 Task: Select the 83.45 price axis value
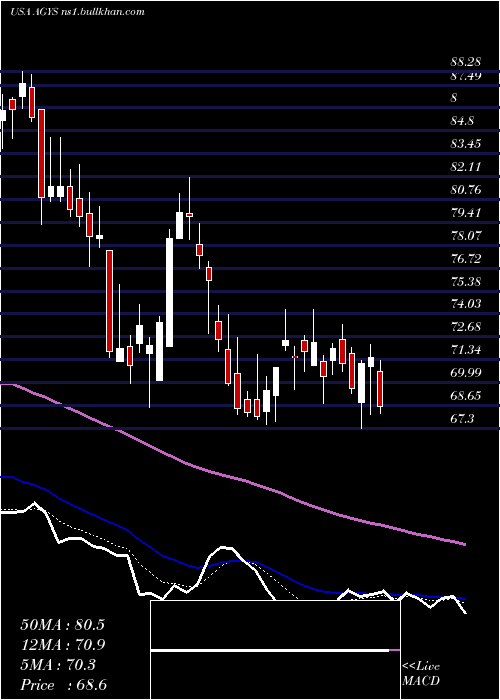click(466, 144)
